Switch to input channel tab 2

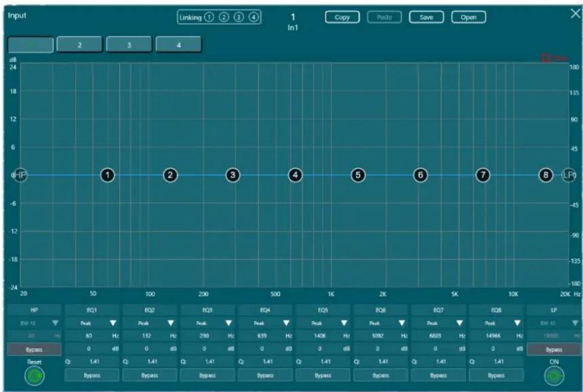click(79, 44)
